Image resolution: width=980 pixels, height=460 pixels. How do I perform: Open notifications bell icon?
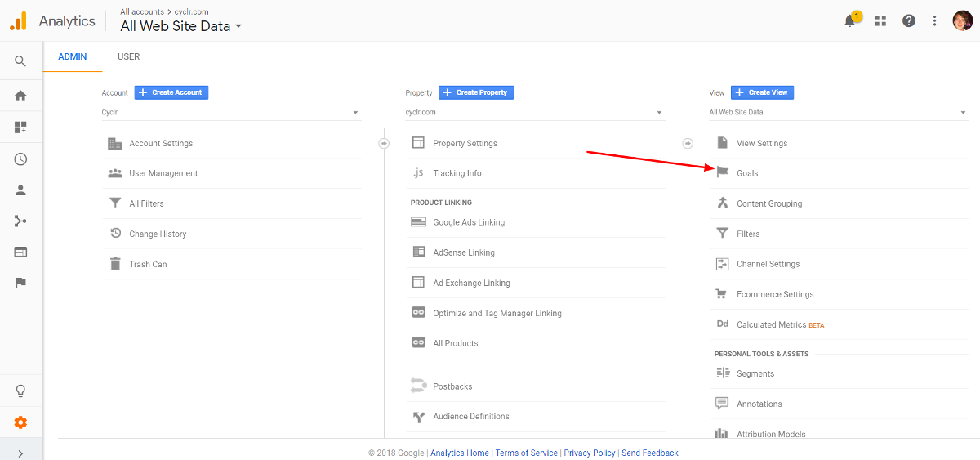tap(850, 20)
